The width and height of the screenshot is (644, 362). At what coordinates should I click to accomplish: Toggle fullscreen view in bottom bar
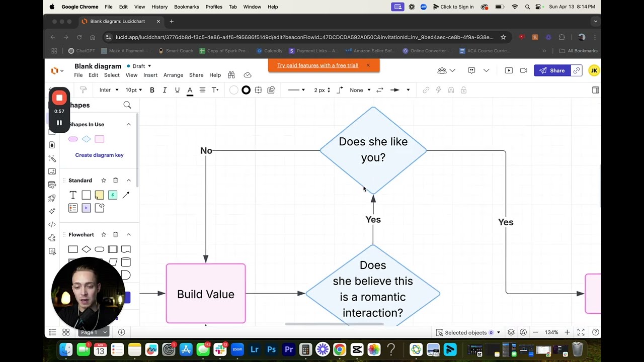pos(581,332)
